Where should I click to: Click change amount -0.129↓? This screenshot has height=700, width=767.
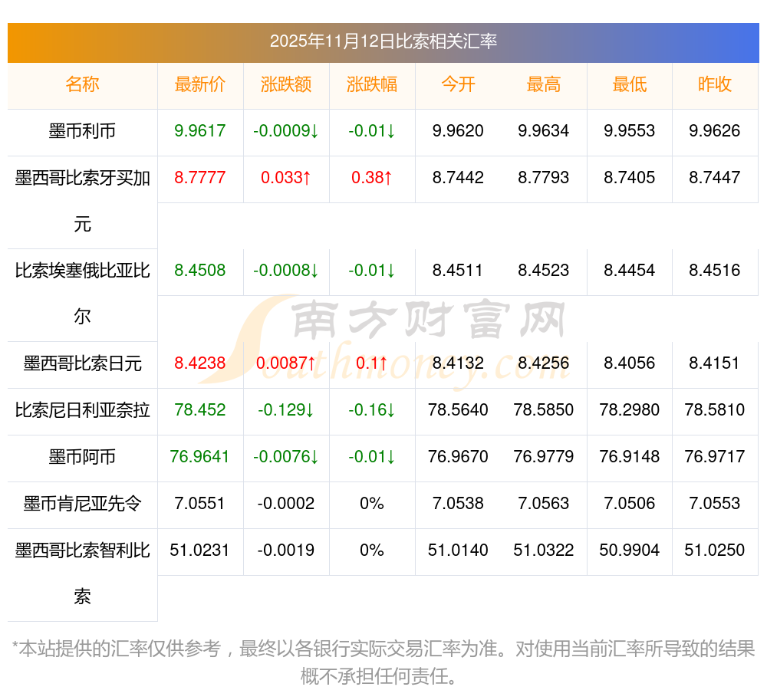286,409
